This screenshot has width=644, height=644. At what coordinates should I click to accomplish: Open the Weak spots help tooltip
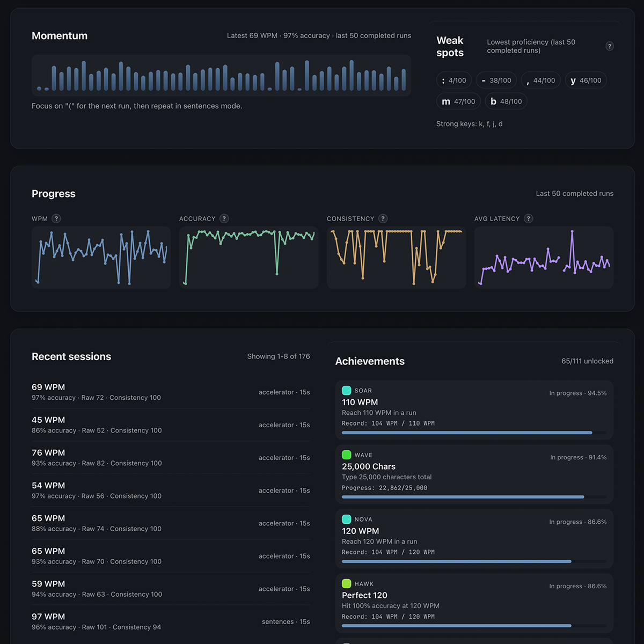[x=609, y=46]
